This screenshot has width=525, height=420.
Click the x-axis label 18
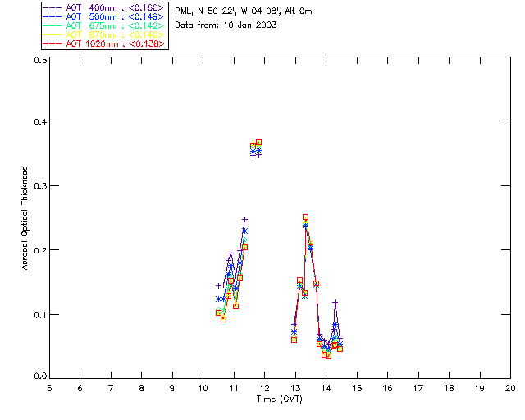point(449,388)
